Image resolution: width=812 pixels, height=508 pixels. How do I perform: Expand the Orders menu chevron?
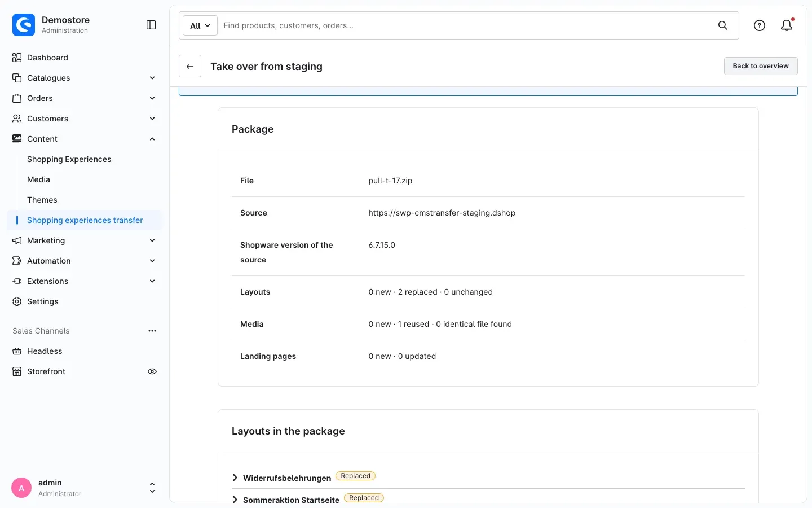pyautogui.click(x=152, y=98)
